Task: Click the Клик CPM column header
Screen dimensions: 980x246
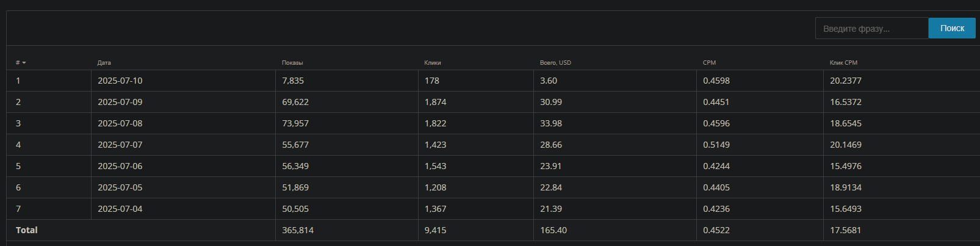Action: (x=843, y=63)
